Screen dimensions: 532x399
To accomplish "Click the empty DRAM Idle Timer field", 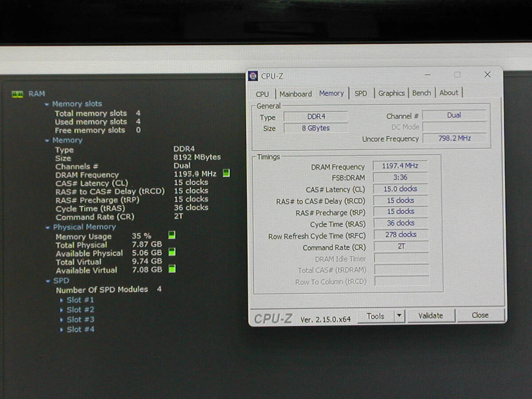I will [x=402, y=258].
